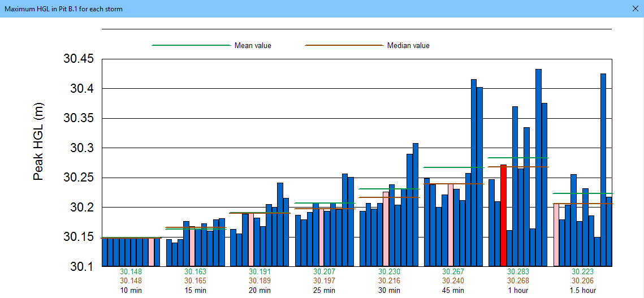Click the window title Maximum HGL in Pit B.1
The height and width of the screenshot is (298, 644).
[64, 8]
